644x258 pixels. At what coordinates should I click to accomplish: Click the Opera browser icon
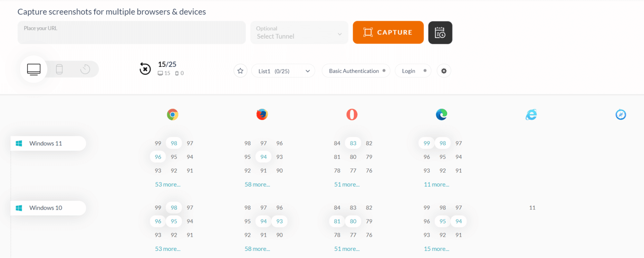tap(352, 115)
